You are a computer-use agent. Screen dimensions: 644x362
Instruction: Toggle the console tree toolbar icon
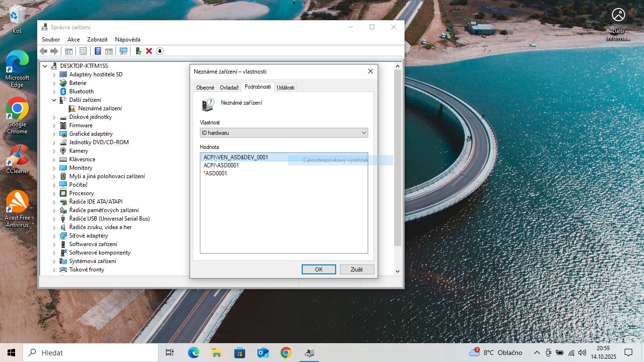(x=69, y=51)
